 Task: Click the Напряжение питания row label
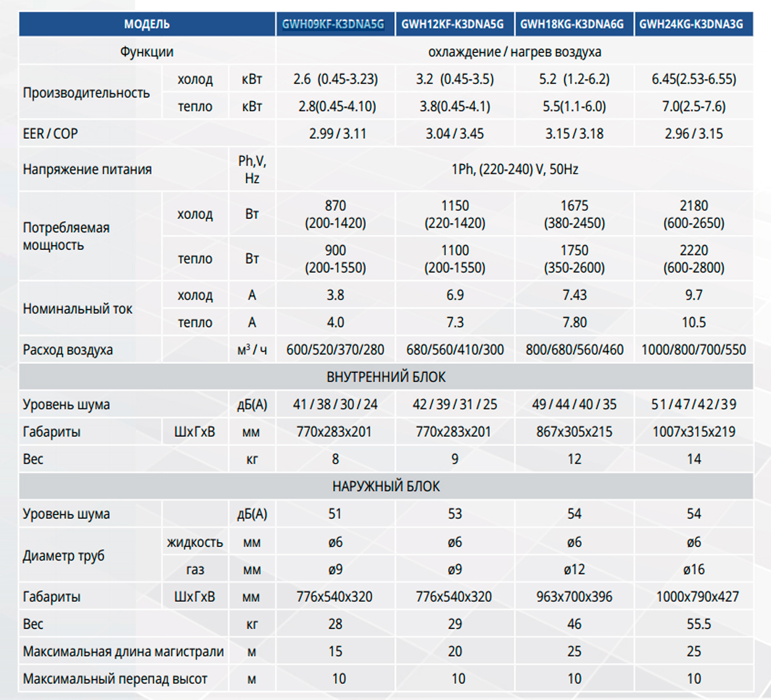tap(87, 170)
